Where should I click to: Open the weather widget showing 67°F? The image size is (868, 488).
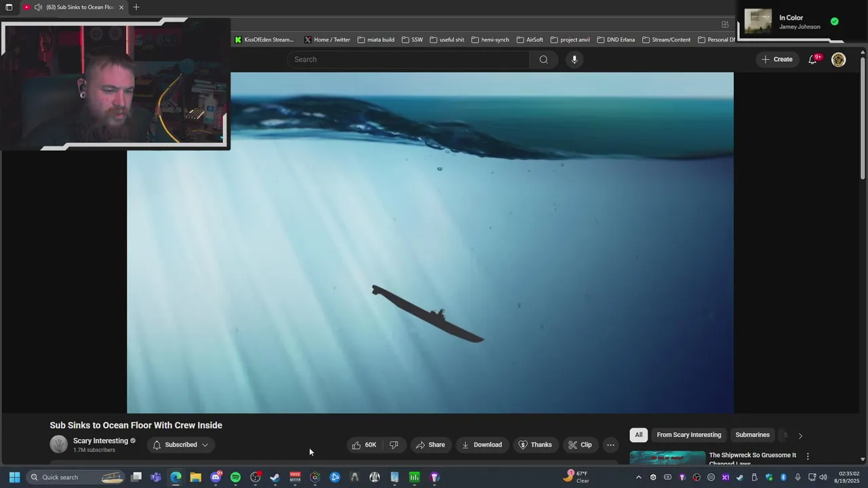pyautogui.click(x=576, y=477)
